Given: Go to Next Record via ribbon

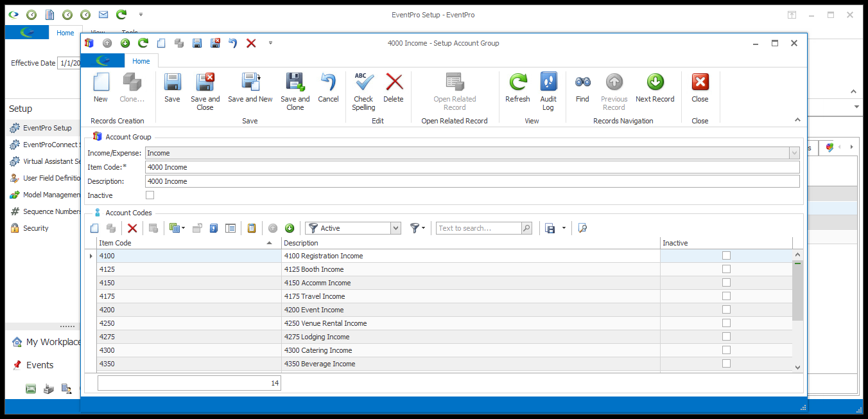Looking at the screenshot, I should (655, 87).
